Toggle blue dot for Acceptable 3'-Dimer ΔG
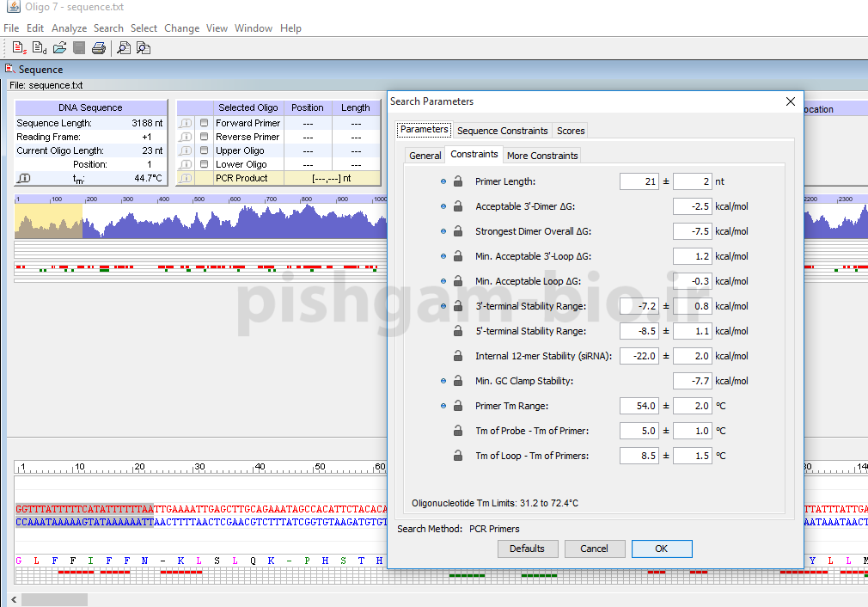 pyautogui.click(x=443, y=206)
